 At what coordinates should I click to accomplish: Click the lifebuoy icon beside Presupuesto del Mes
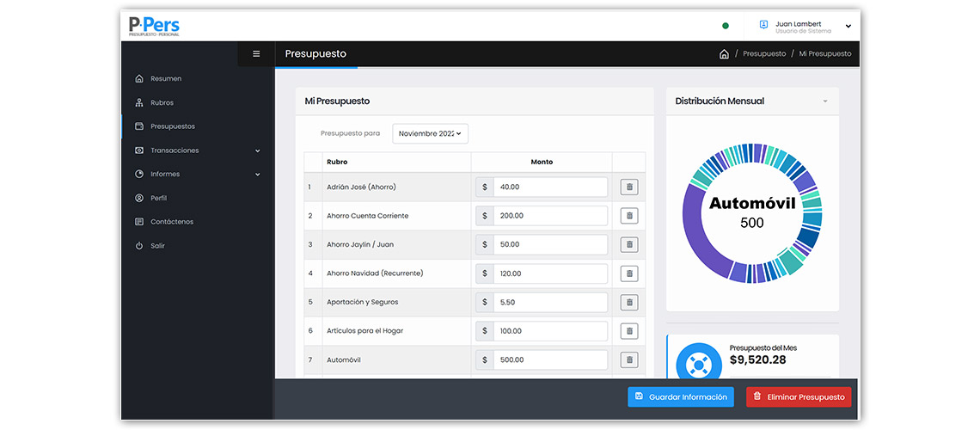point(697,363)
